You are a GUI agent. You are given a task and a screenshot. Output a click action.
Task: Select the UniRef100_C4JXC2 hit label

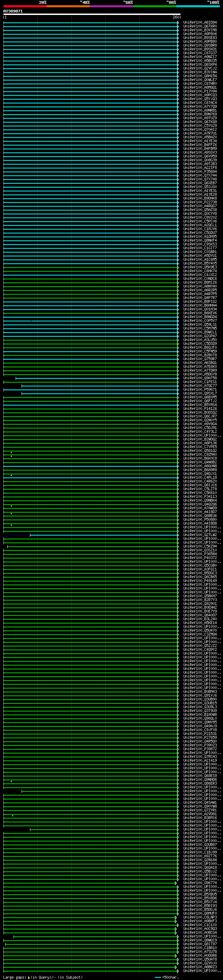point(200,275)
